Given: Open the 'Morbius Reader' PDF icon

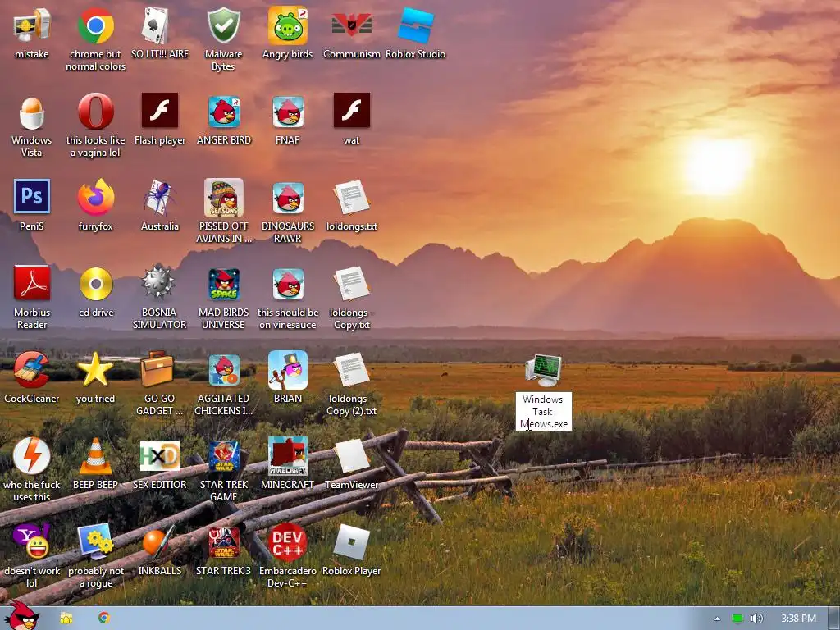Looking at the screenshot, I should click(x=32, y=283).
